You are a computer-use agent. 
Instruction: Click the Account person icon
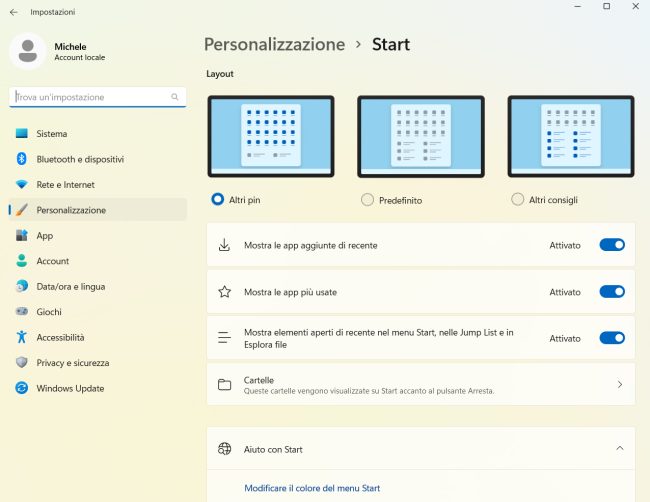[22, 261]
